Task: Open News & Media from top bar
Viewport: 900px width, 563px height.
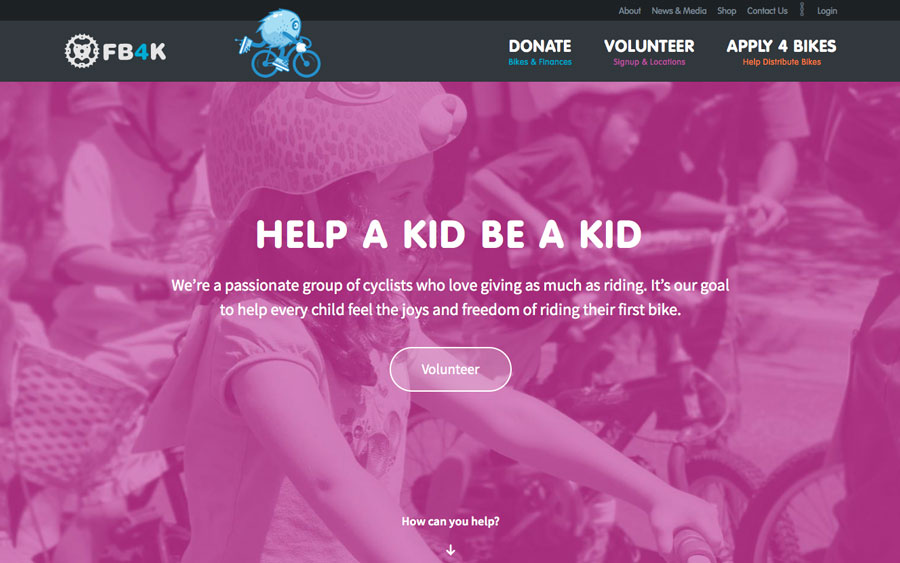Action: [678, 11]
